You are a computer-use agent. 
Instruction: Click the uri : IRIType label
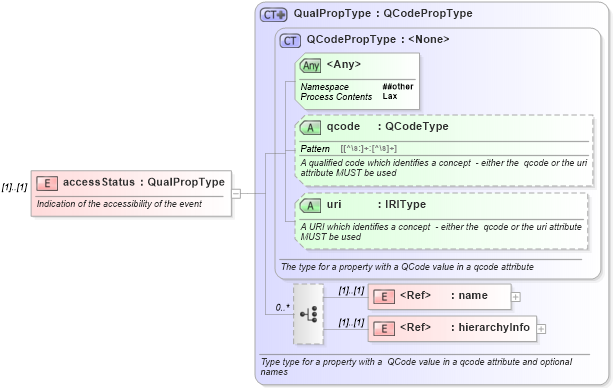pyautogui.click(x=376, y=204)
